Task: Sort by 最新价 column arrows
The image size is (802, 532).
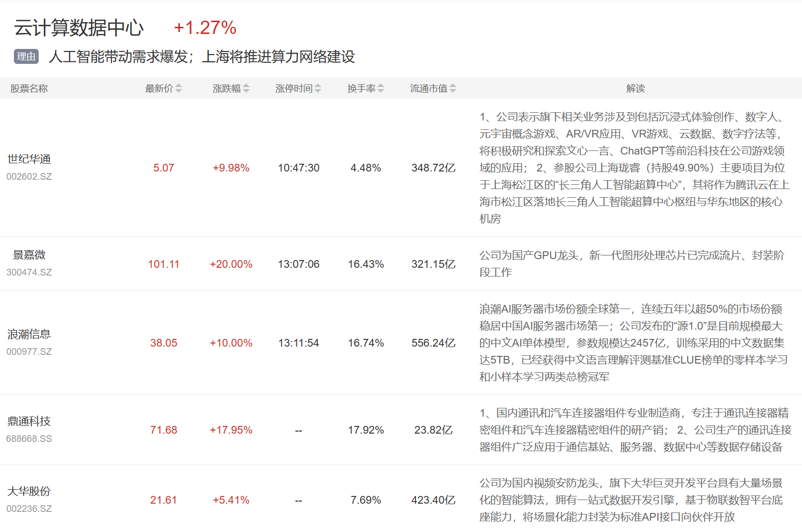Action: pyautogui.click(x=178, y=89)
